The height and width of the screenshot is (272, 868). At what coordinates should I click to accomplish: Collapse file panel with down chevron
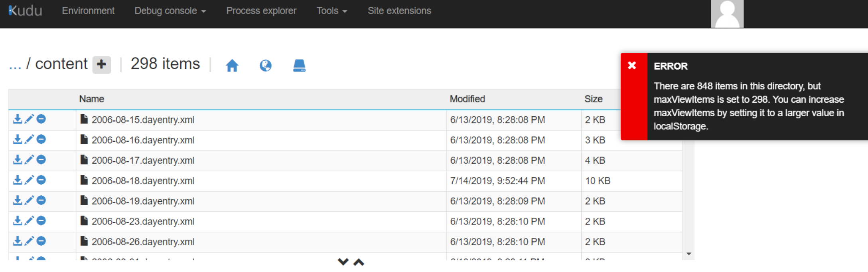[343, 262]
